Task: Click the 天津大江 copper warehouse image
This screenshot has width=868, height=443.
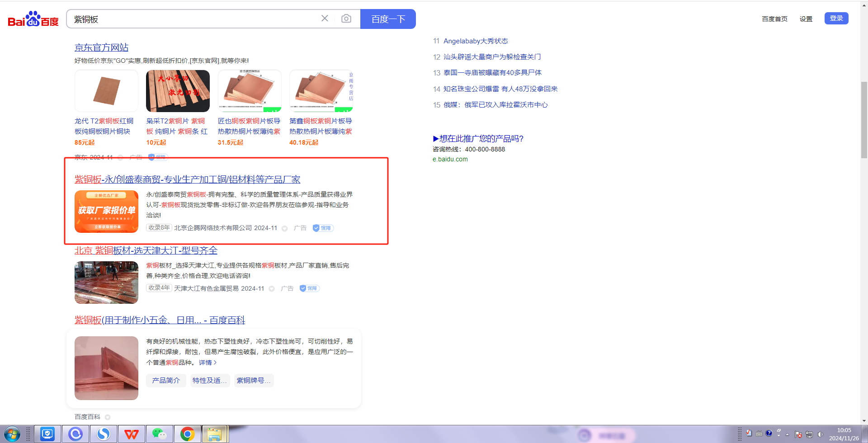Action: (x=106, y=283)
